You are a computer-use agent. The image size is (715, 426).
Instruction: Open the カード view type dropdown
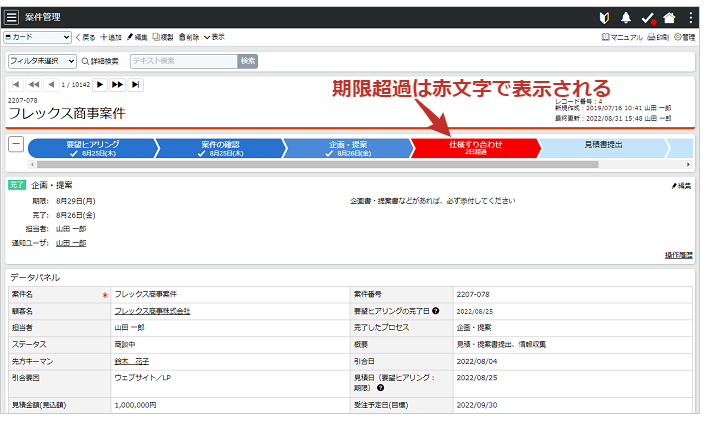coord(38,37)
